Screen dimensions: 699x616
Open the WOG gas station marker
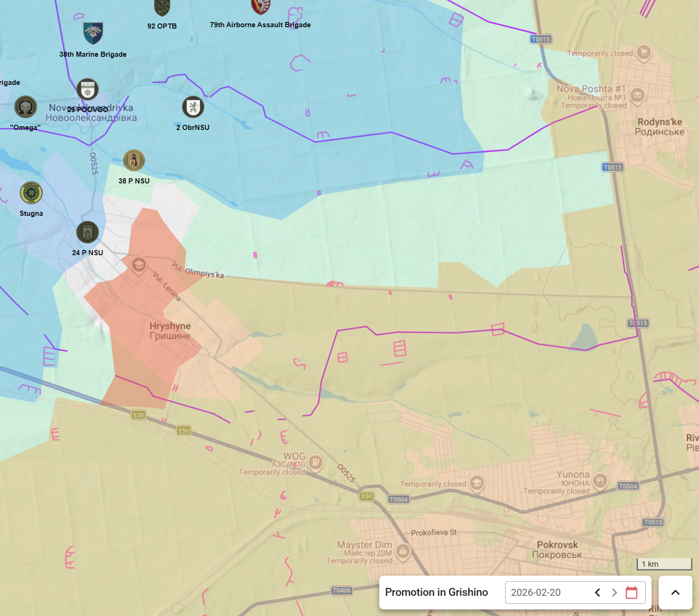point(315,463)
